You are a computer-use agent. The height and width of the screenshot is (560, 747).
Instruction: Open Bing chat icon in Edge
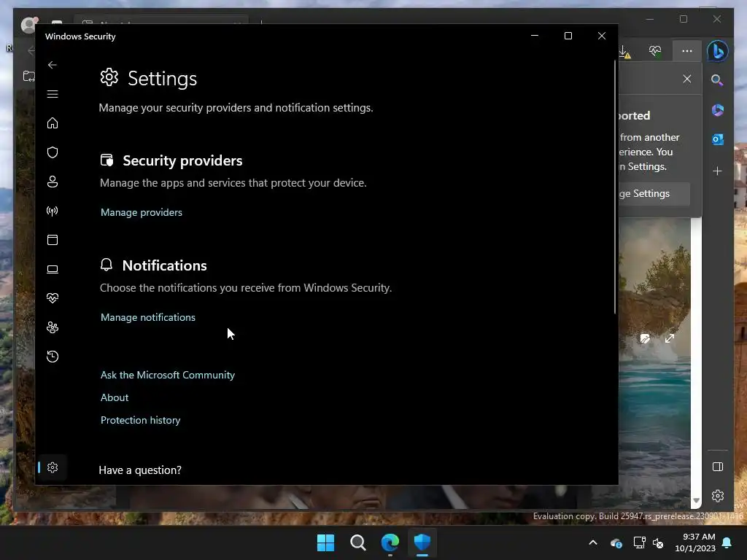point(718,51)
